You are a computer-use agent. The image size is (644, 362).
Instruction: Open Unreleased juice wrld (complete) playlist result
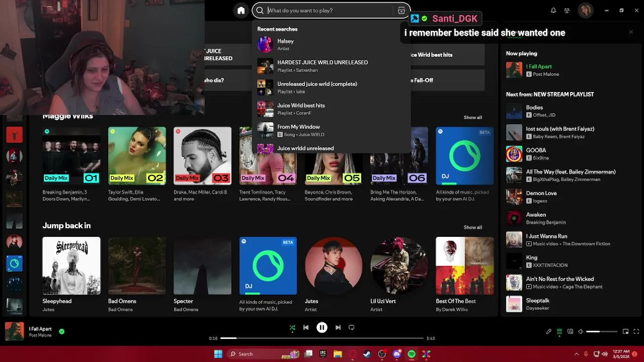point(332,87)
